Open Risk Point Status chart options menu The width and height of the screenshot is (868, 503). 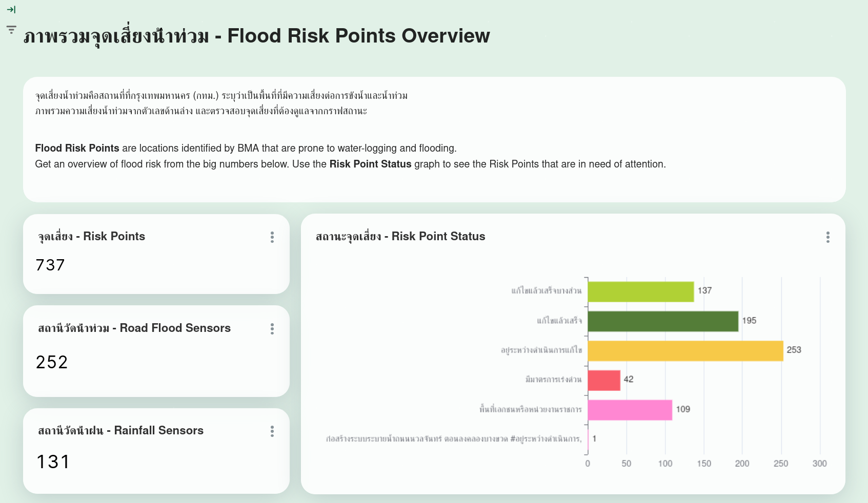point(827,237)
